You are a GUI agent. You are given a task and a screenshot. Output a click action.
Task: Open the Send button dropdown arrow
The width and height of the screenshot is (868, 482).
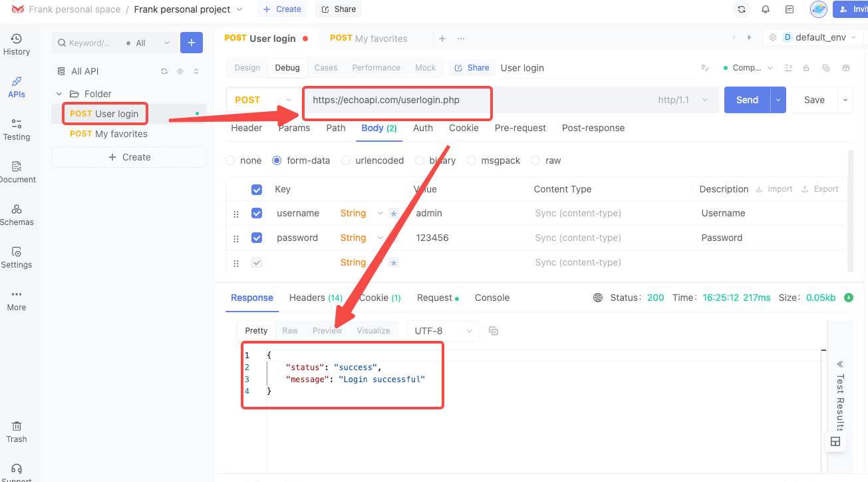(x=778, y=100)
